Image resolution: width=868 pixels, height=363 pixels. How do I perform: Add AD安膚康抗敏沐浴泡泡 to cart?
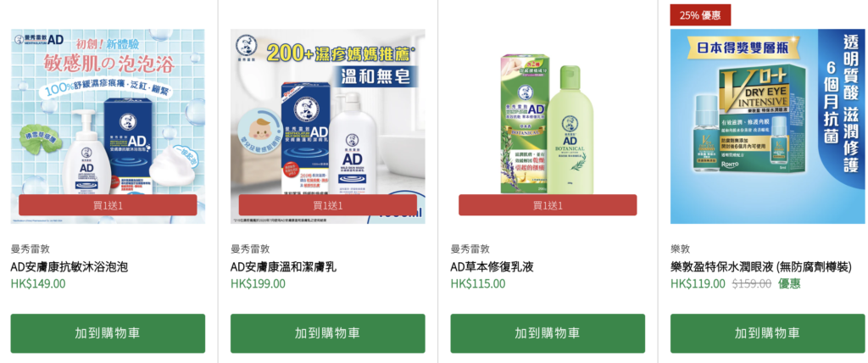click(108, 333)
